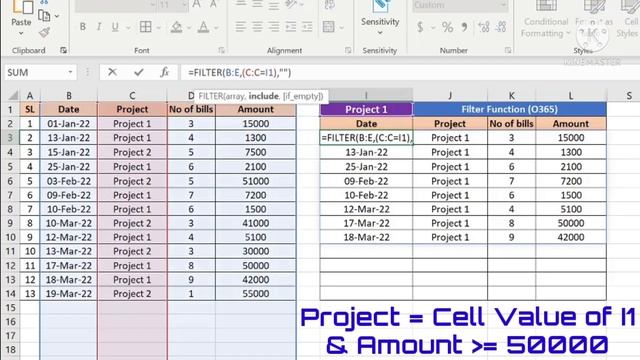Apply the Font Color letter A
640x360 pixels.
pyautogui.click(x=203, y=27)
